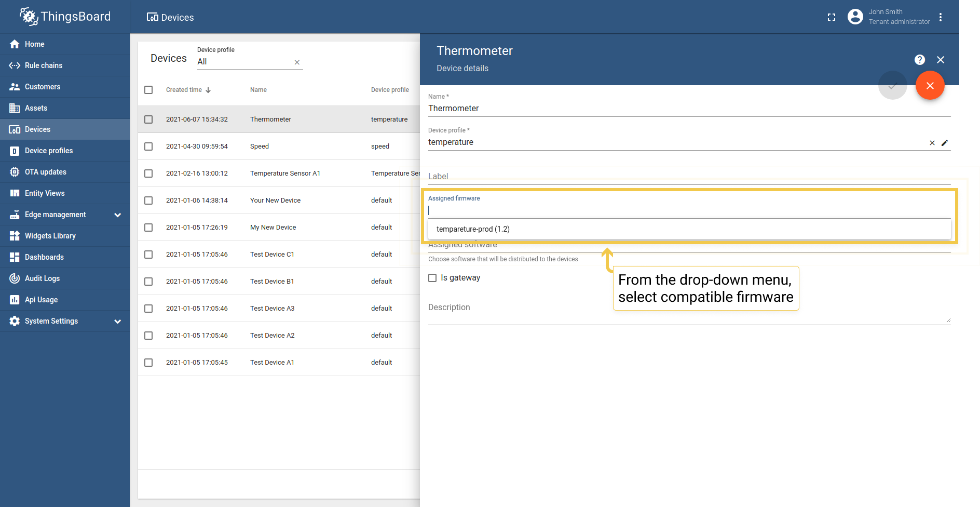Click the fullscreen toggle icon

coord(832,17)
